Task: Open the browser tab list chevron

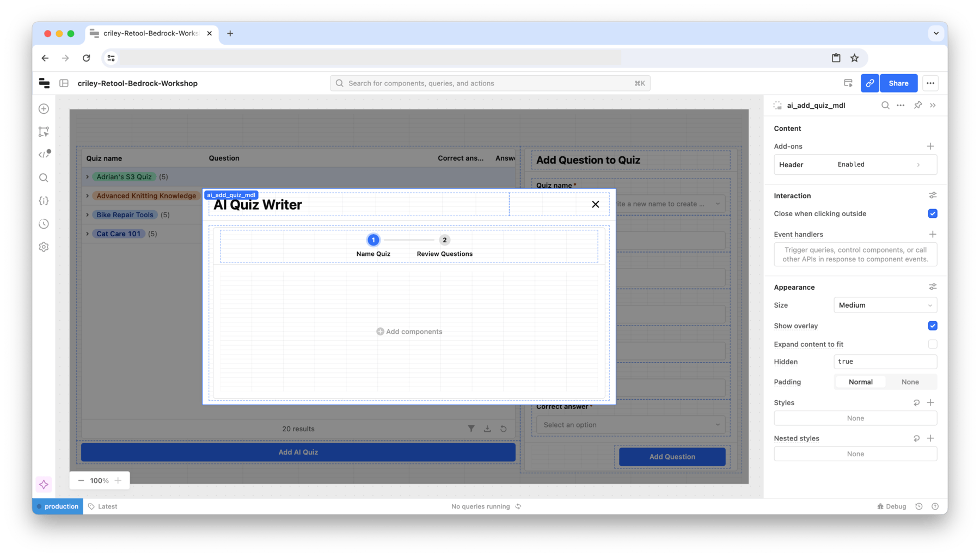Action: [936, 33]
